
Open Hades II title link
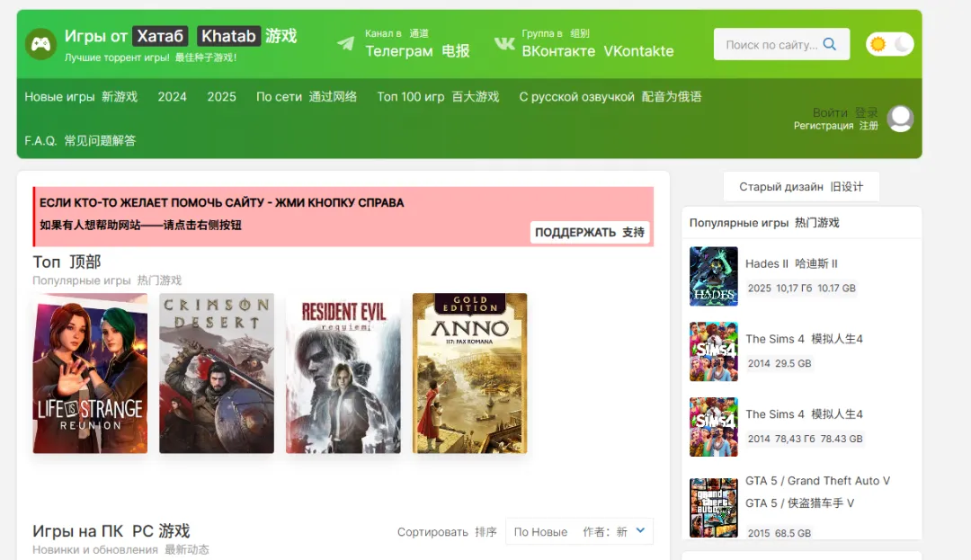tap(791, 263)
